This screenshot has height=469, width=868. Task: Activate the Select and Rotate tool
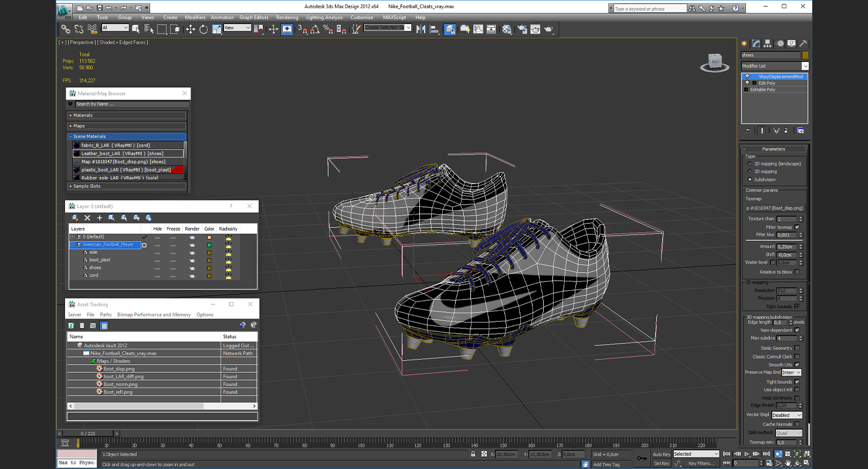203,29
